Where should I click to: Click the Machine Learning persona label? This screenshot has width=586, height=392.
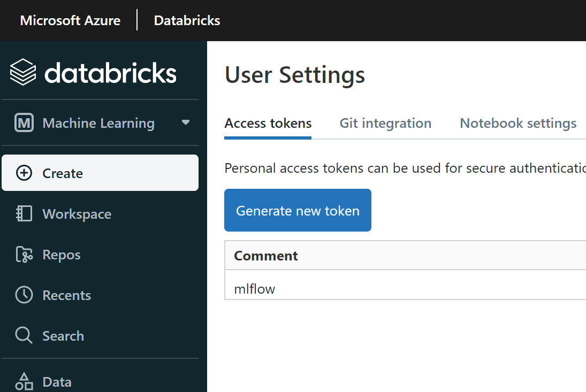click(x=98, y=123)
